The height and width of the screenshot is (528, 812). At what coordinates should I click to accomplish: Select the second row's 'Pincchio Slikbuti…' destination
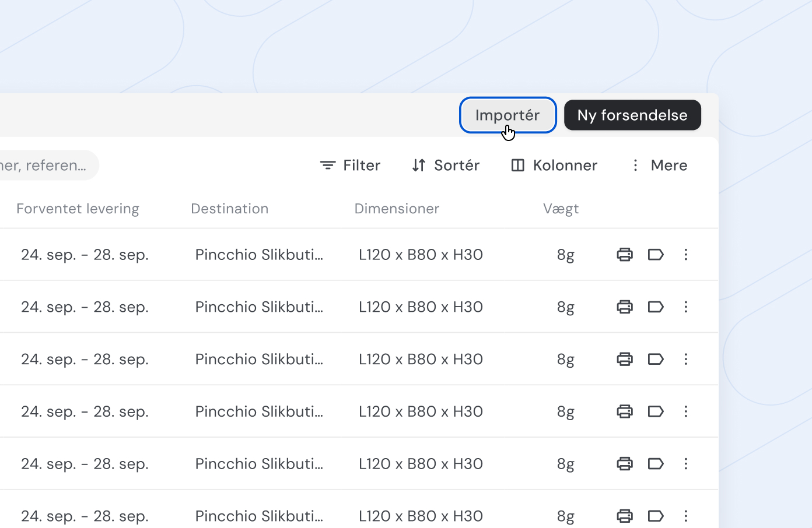[x=259, y=307]
